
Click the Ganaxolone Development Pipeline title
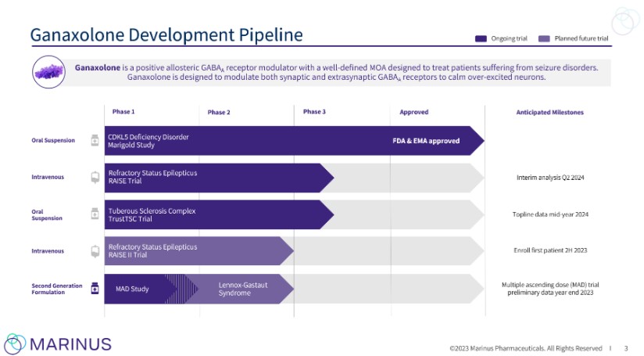166,35
